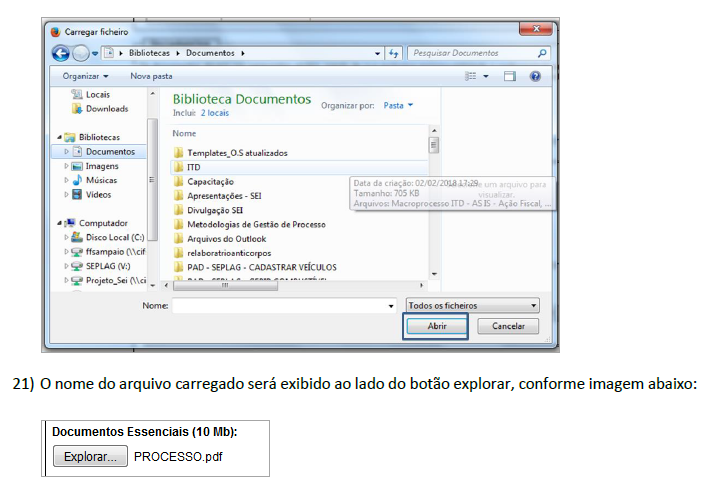Image resolution: width=706 pixels, height=485 pixels.
Task: Open the Downloads folder in sidebar
Action: (106, 109)
